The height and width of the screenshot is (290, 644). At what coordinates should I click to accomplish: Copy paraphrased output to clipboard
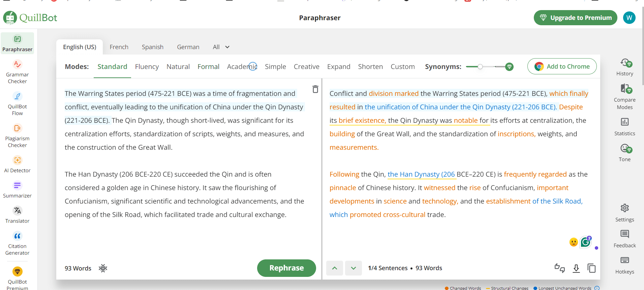coord(591,268)
